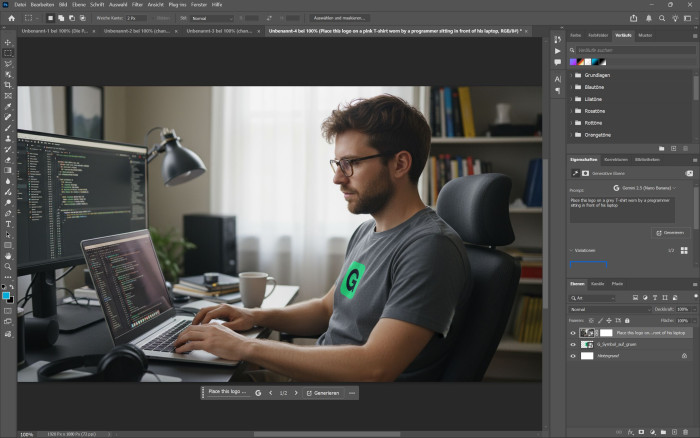Toggle pixel layer filter in Ebenen panel
Viewport: 700px width, 438px height.
[635, 298]
